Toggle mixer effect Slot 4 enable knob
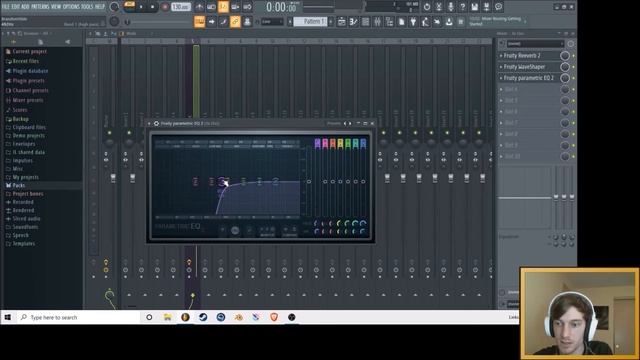This screenshot has height=360, width=640. pyautogui.click(x=564, y=89)
